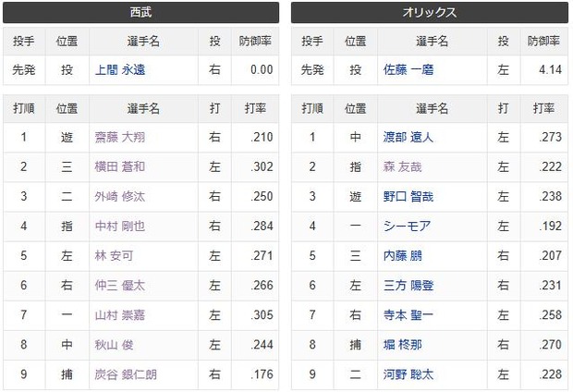This screenshot has height=392, width=573.
Task: Open シーモア first baseman link
Action: tap(407, 226)
